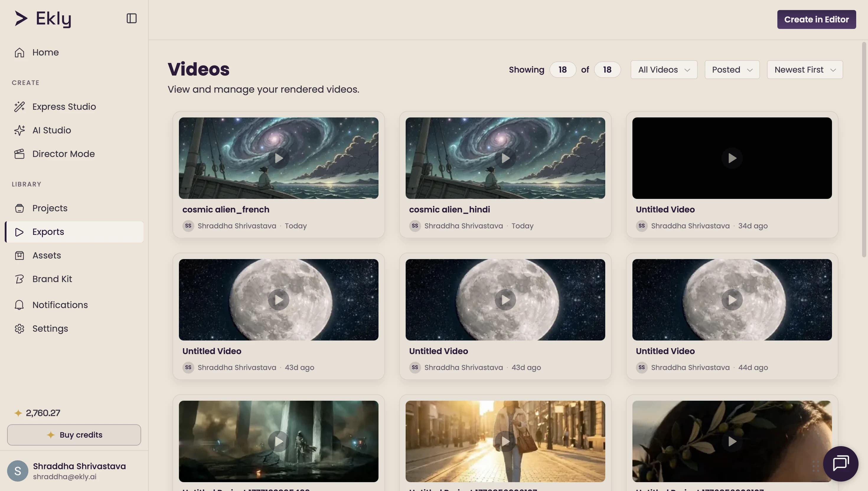Click the AI Studio sparkle icon
The image size is (868, 491).
[x=19, y=130]
